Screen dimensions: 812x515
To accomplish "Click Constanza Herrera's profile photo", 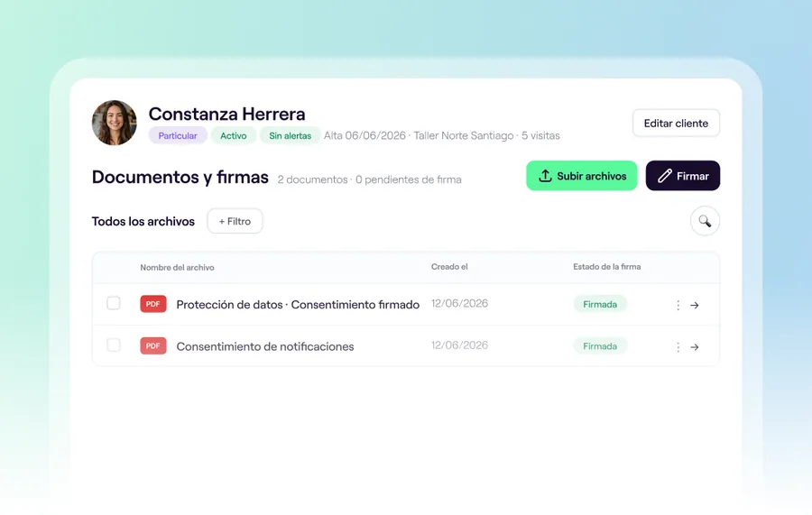I will coord(115,123).
